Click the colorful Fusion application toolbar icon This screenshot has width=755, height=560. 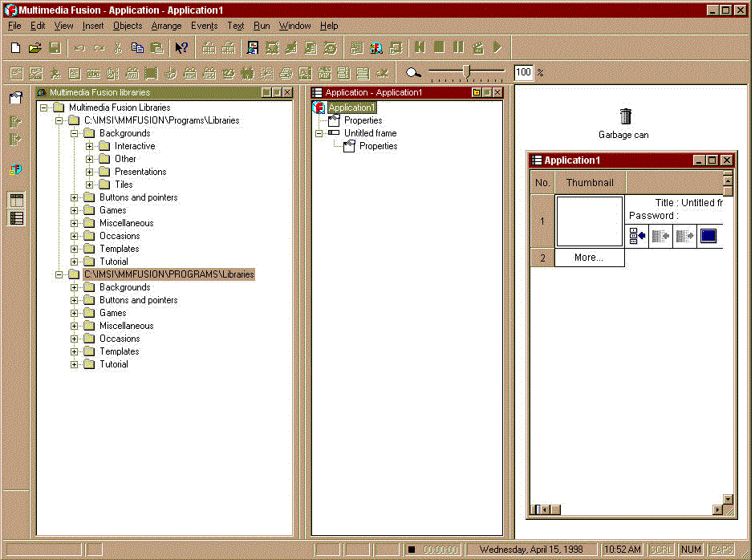pos(376,47)
